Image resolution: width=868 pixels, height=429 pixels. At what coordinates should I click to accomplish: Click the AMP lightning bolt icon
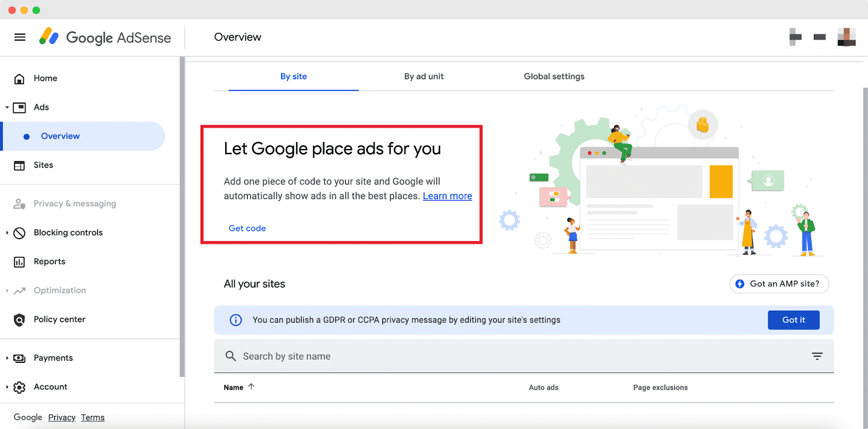(739, 284)
